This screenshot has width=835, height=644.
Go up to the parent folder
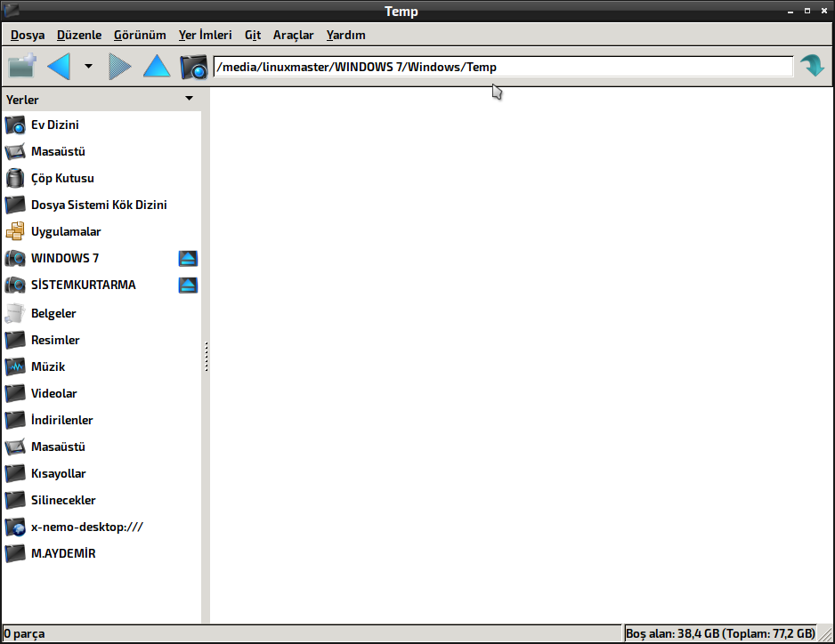pyautogui.click(x=157, y=67)
